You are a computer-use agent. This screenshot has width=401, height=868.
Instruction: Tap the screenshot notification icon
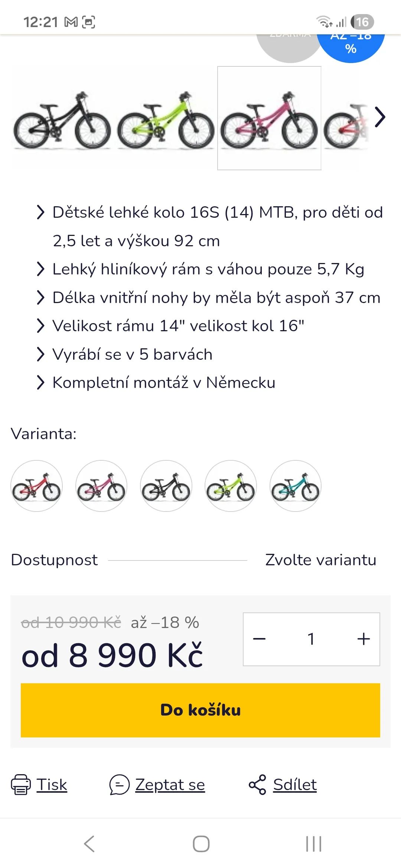tap(88, 22)
